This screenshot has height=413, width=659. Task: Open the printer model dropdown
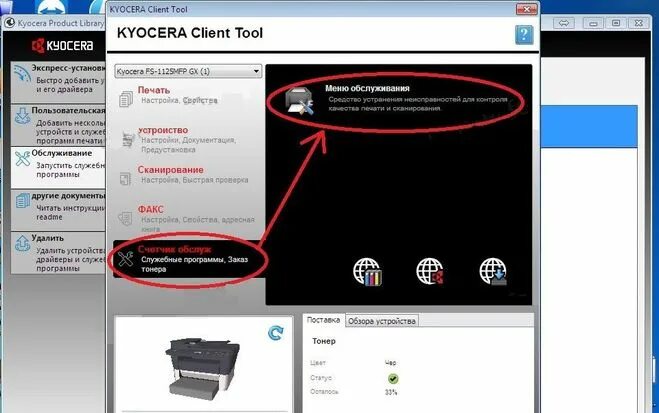point(188,71)
